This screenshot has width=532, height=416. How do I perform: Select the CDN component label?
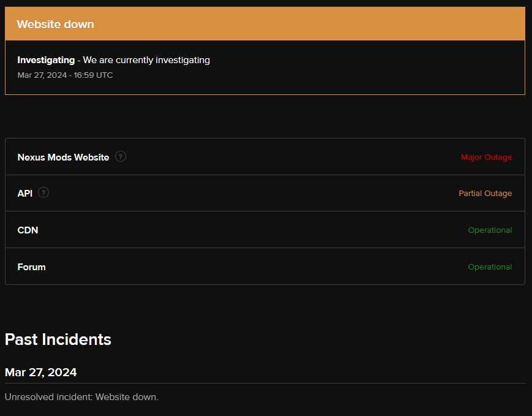click(28, 230)
